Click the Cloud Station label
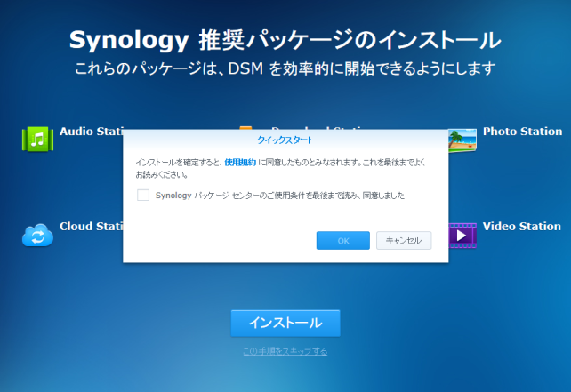The image size is (571, 392). tap(92, 227)
